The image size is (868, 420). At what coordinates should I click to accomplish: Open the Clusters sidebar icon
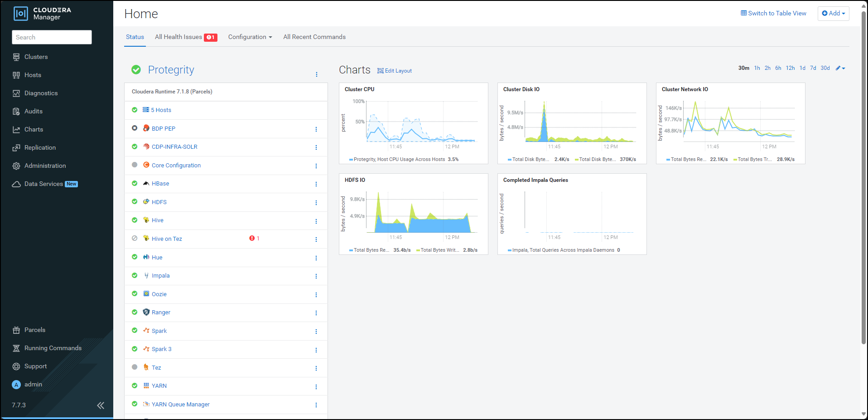16,57
